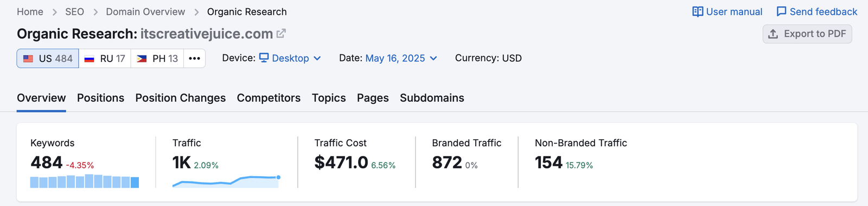Click the Send feedback speech bubble icon
868x206 pixels.
(781, 11)
